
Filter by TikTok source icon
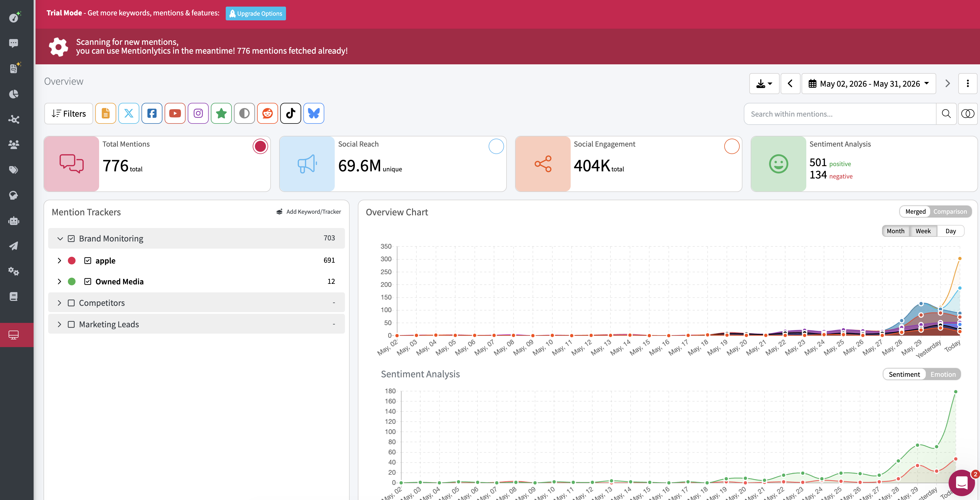[x=291, y=113]
